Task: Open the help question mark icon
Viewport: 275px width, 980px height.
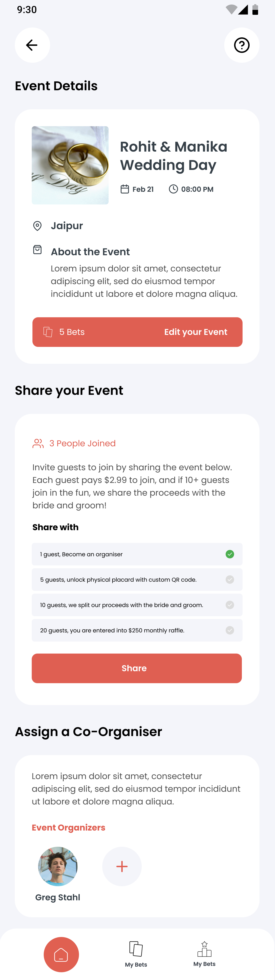Action: point(242,45)
